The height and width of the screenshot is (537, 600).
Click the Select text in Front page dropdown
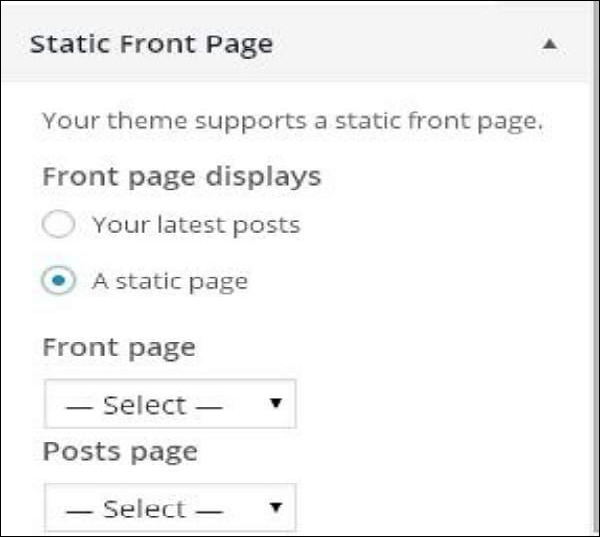pos(144,405)
